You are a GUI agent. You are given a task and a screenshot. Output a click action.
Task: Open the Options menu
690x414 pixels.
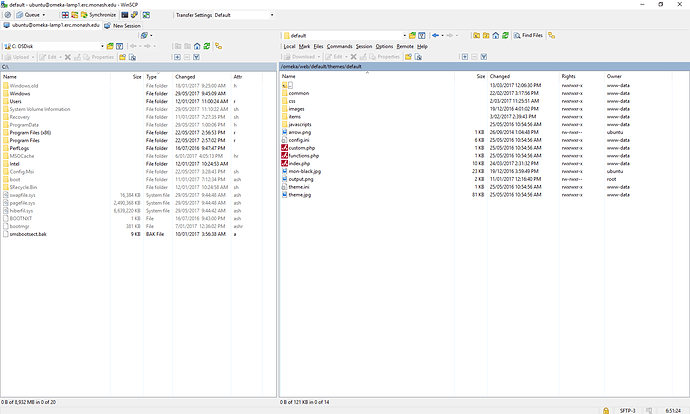(384, 46)
